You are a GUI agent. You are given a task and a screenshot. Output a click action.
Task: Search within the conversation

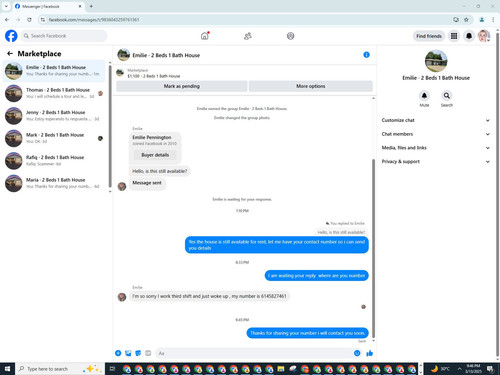pyautogui.click(x=447, y=96)
